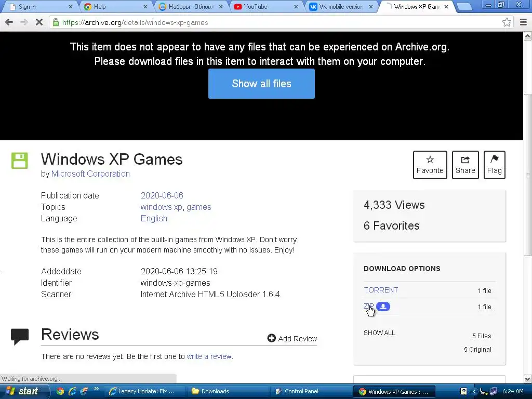The height and width of the screenshot is (399, 532).
Task: Click the 4,333 Views text
Action: [394, 205]
